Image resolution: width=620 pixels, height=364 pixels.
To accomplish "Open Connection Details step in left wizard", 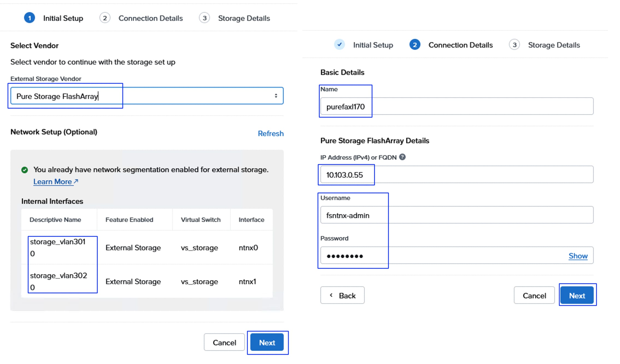I will click(x=150, y=18).
